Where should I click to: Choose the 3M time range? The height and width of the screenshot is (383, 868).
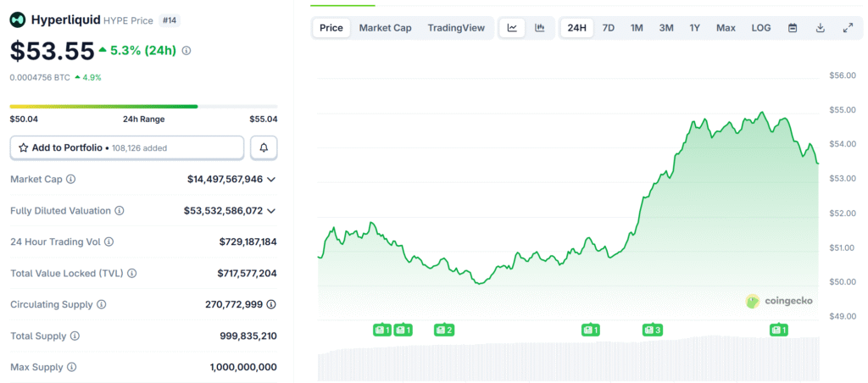[666, 28]
